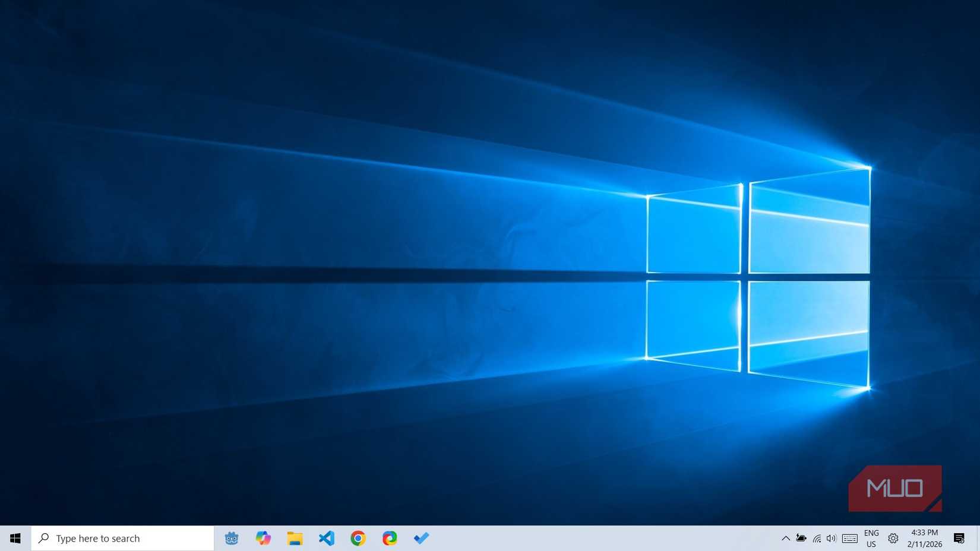Open File Explorer from the taskbar
Screen dimensions: 980x551
[295, 538]
